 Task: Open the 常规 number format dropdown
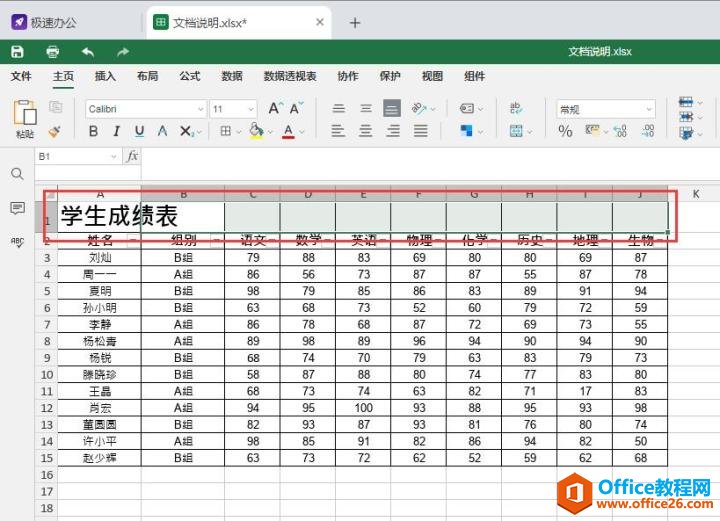[606, 109]
